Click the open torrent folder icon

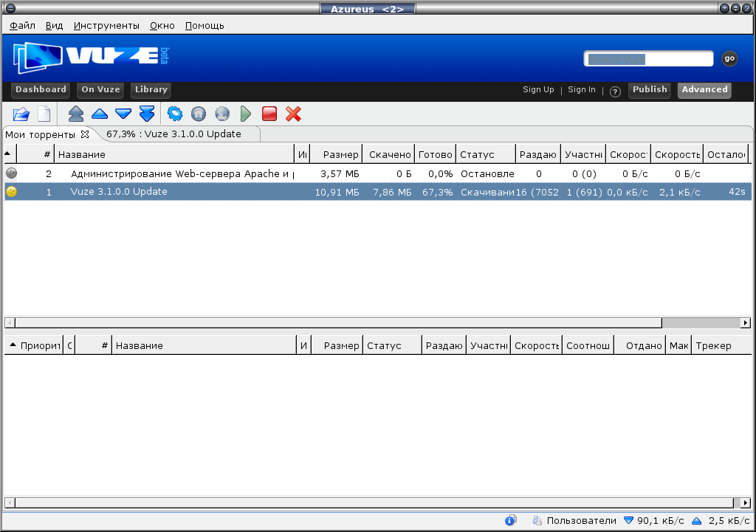click(21, 114)
